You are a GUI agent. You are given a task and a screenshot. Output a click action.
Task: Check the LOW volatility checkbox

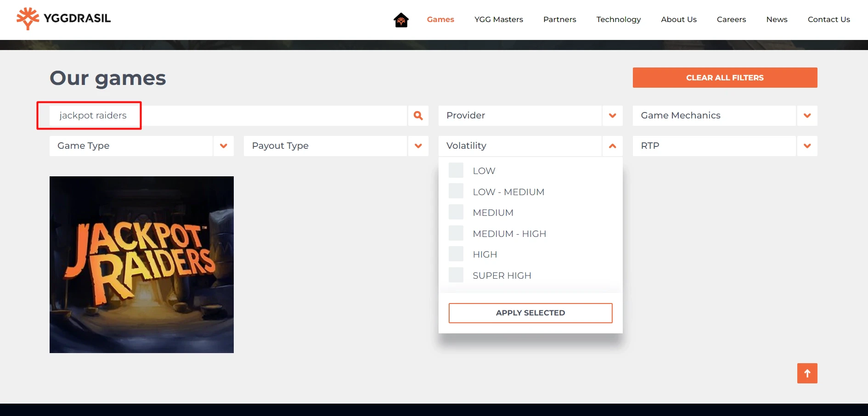[456, 170]
